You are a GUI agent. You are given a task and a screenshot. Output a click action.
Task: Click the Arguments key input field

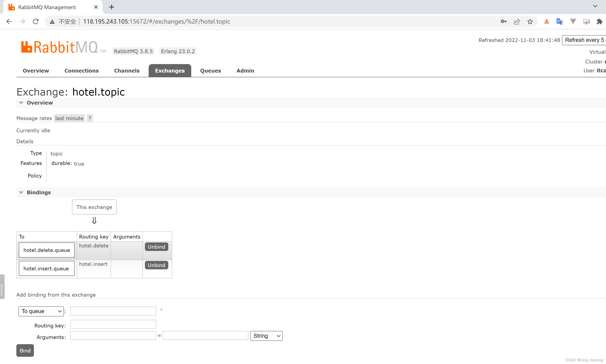click(113, 335)
